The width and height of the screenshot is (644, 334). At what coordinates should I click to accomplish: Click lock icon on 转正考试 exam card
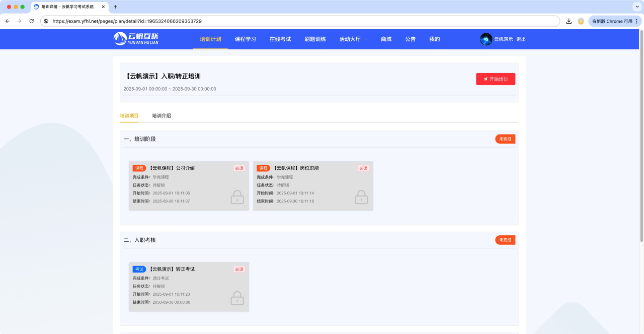(x=237, y=298)
